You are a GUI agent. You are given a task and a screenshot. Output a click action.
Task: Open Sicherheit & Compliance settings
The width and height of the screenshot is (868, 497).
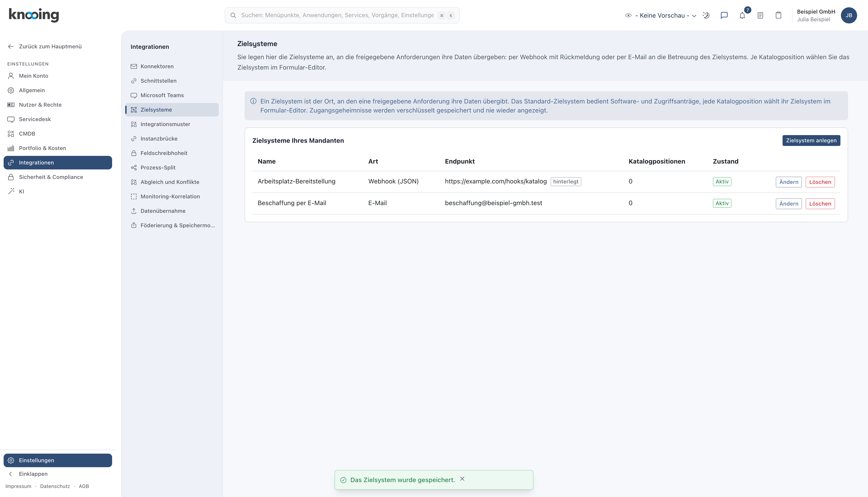(58, 177)
